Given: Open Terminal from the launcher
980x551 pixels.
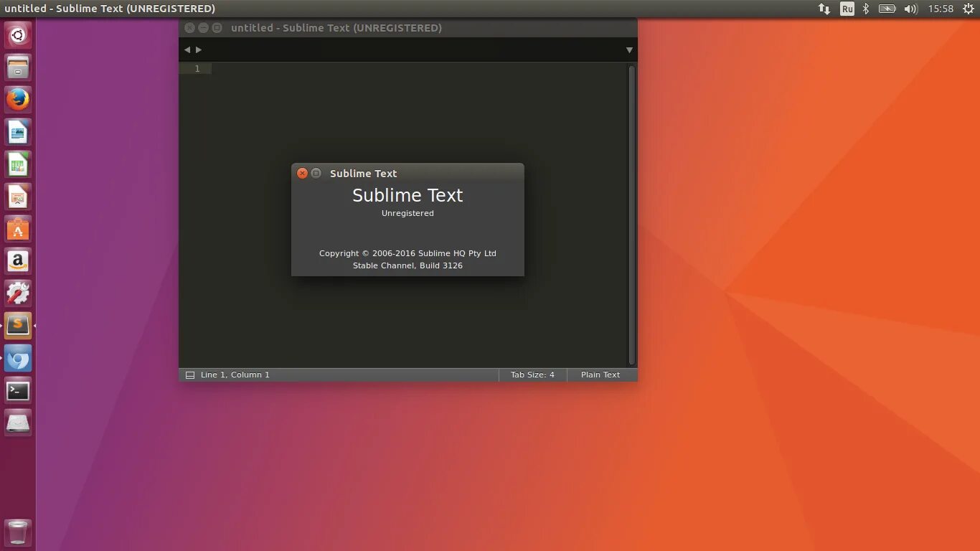Looking at the screenshot, I should point(18,390).
